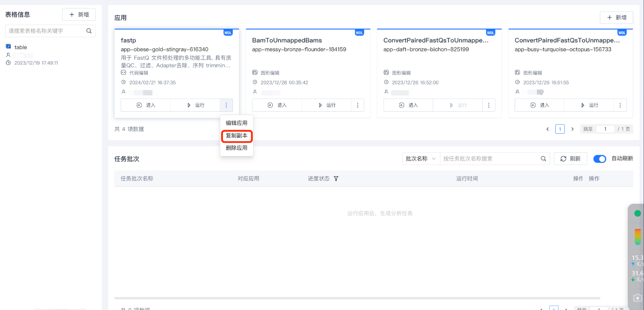
Task: Go to next page in 应用 pagination
Action: pos(572,129)
